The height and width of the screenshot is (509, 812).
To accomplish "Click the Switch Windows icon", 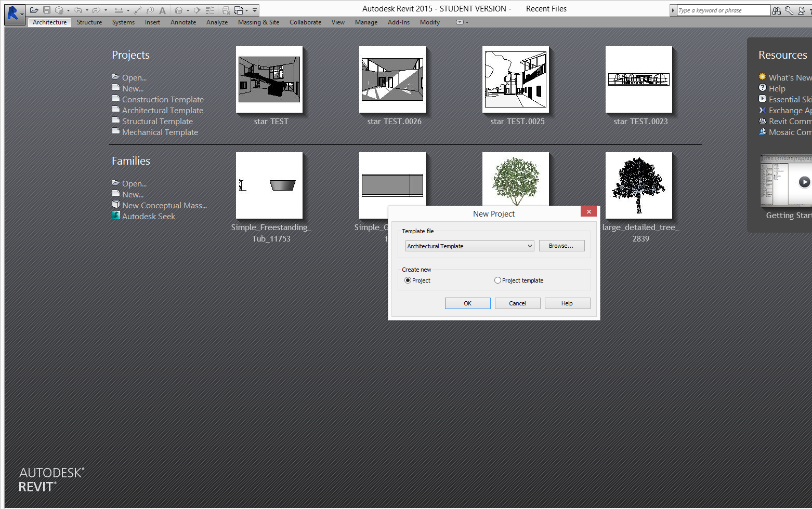I will pyautogui.click(x=239, y=10).
